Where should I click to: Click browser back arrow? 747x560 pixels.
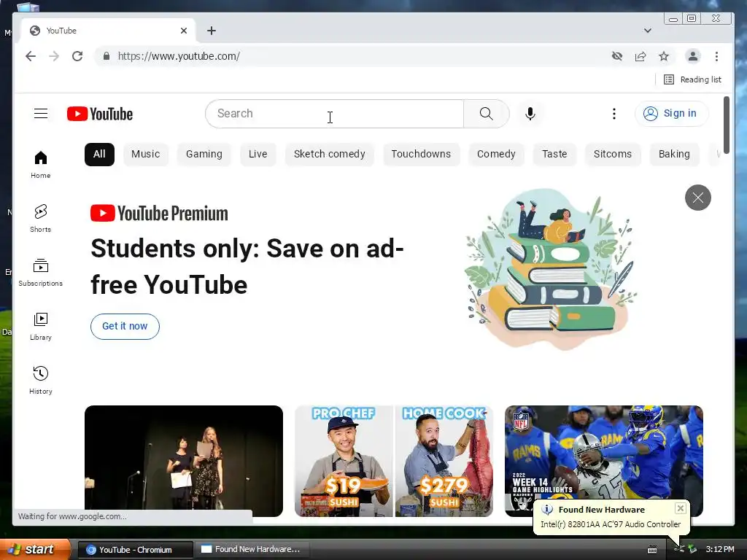pos(31,56)
